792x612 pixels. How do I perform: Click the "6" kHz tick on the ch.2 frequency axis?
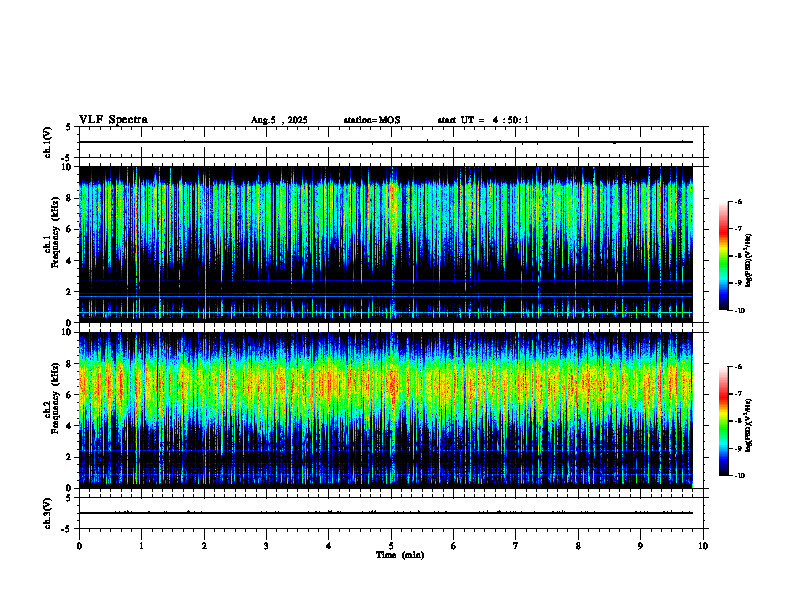coord(70,395)
